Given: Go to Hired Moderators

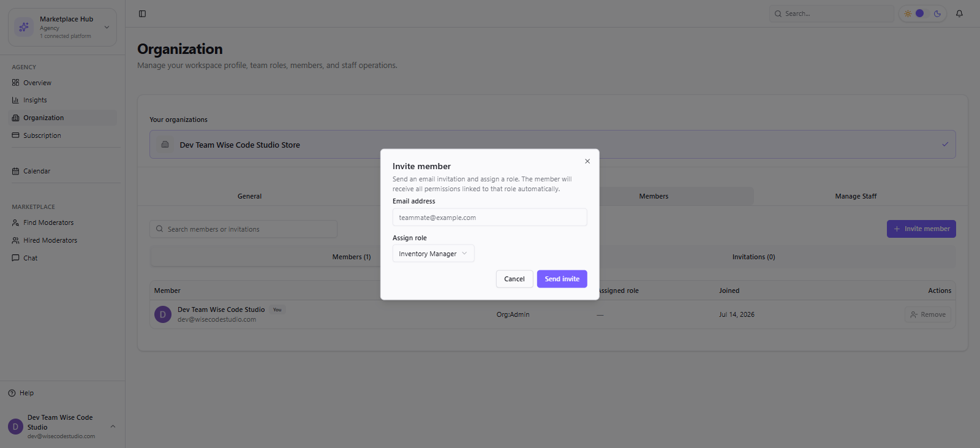Looking at the screenshot, I should pyautogui.click(x=62, y=240).
